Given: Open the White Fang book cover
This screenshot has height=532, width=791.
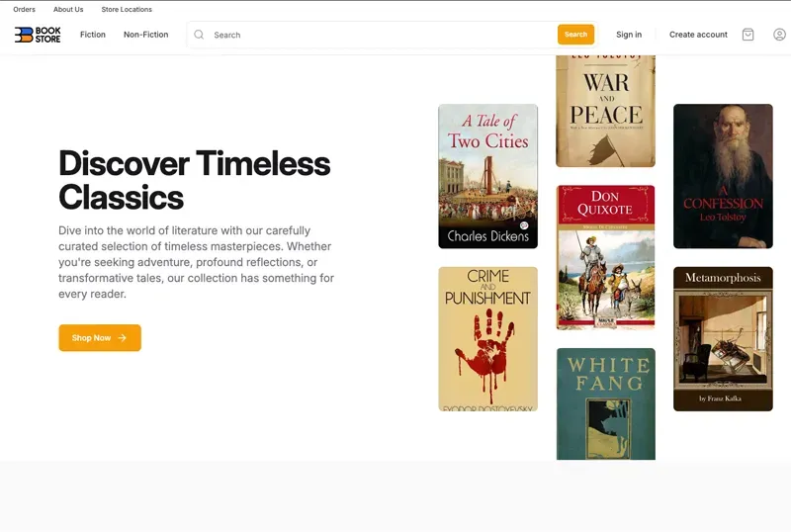Looking at the screenshot, I should [605, 403].
